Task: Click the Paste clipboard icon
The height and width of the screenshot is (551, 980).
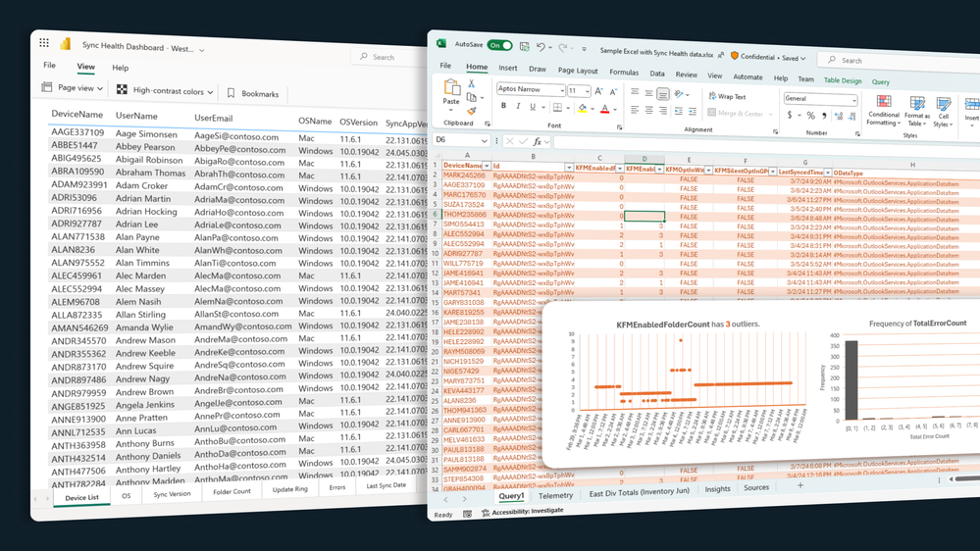Action: [x=451, y=88]
